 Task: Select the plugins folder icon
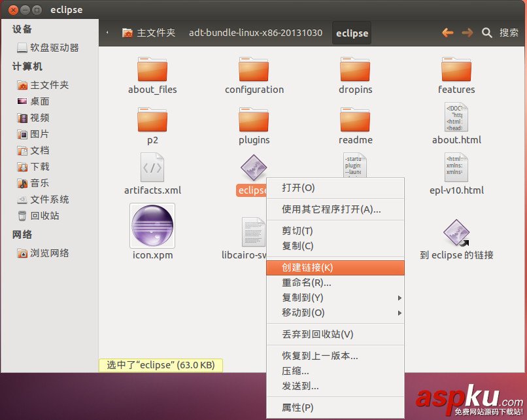(x=254, y=120)
